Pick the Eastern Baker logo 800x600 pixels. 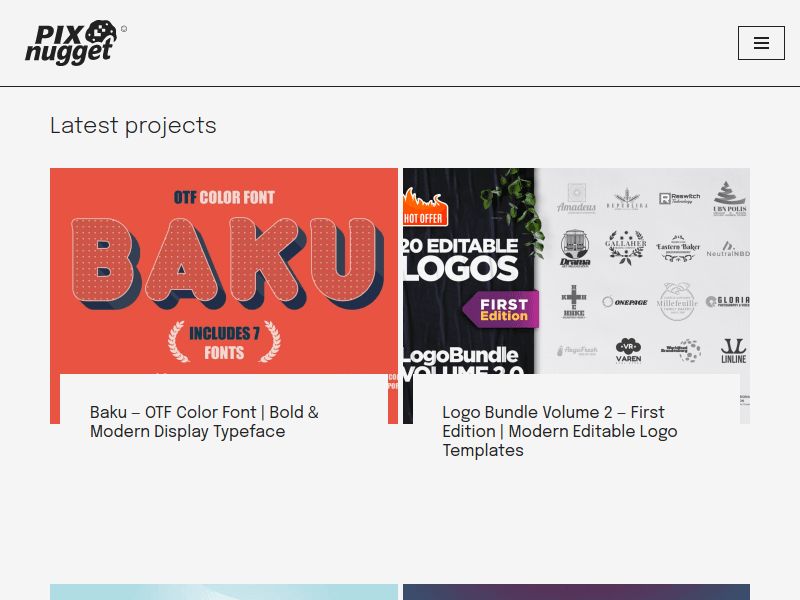pos(680,246)
